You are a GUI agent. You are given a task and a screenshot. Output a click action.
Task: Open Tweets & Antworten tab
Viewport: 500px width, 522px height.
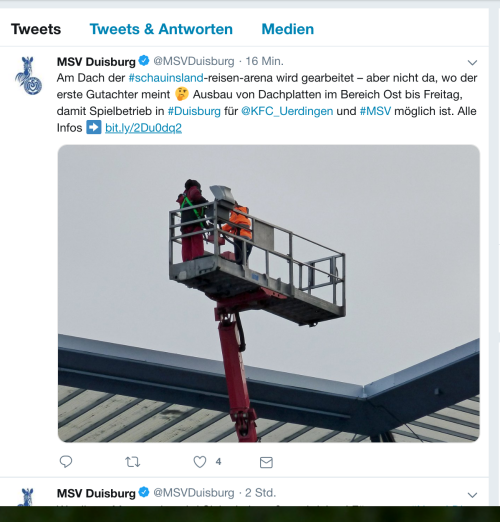[x=161, y=29]
